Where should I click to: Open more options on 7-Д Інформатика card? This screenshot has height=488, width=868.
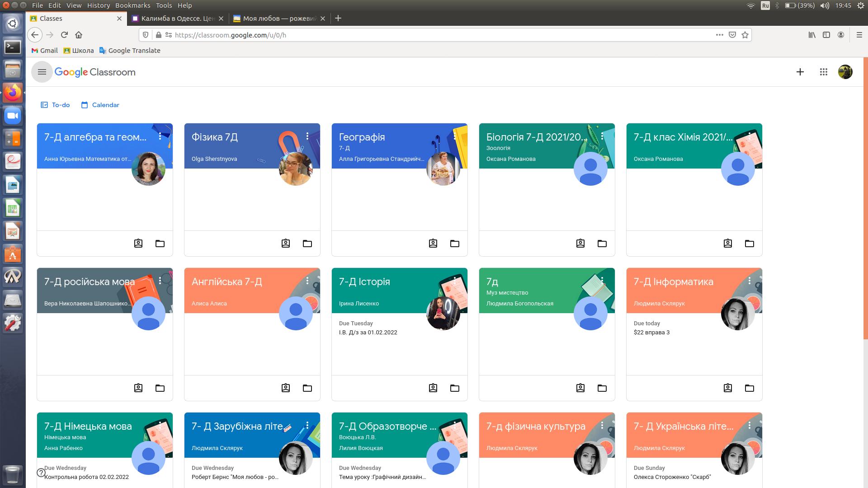click(x=750, y=281)
